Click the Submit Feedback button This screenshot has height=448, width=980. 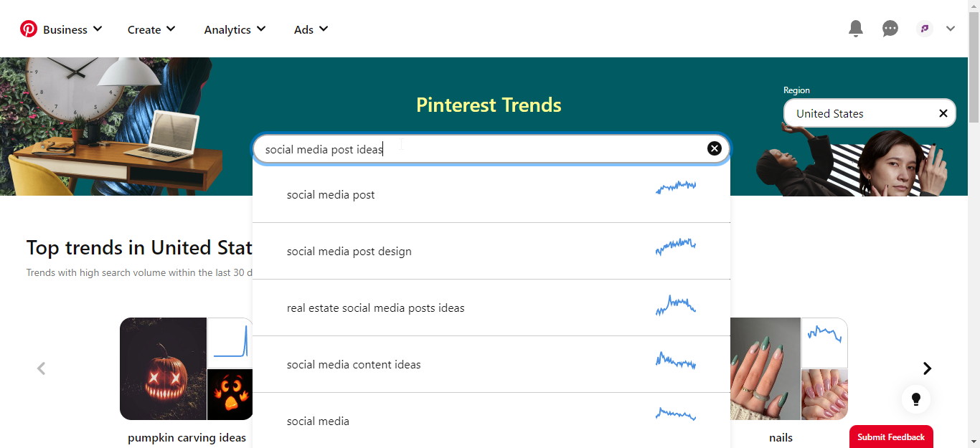[x=891, y=437]
